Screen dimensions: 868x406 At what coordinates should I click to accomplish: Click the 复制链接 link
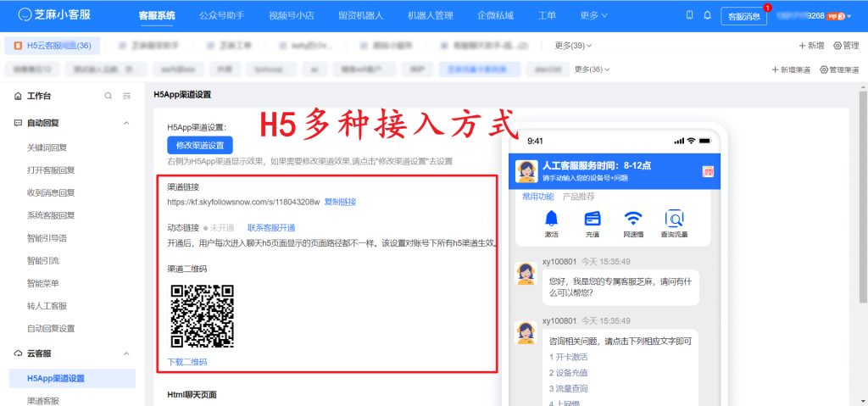coord(341,203)
